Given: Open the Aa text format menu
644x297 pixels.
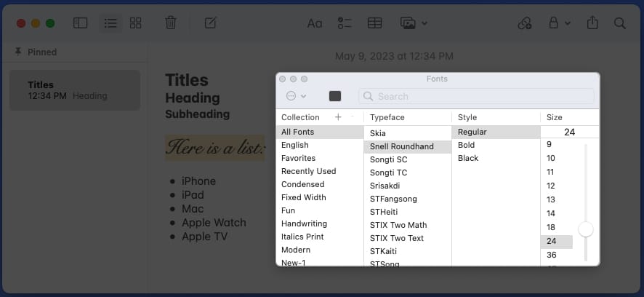Looking at the screenshot, I should coord(315,23).
